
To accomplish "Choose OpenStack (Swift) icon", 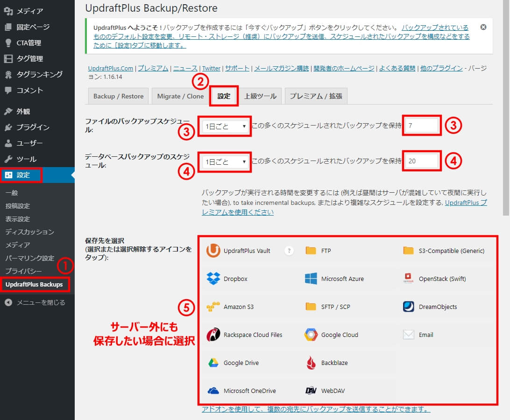I will pyautogui.click(x=408, y=279).
